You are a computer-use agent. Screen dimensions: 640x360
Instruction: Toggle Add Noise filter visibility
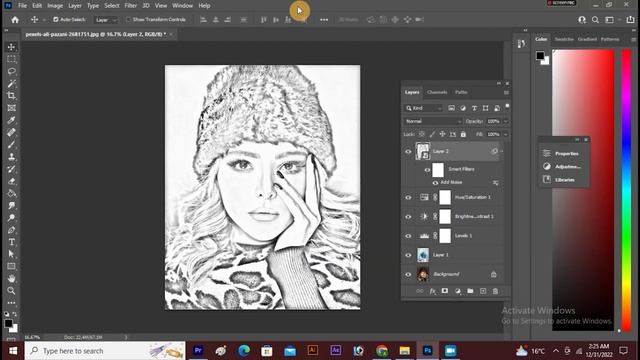coord(435,182)
